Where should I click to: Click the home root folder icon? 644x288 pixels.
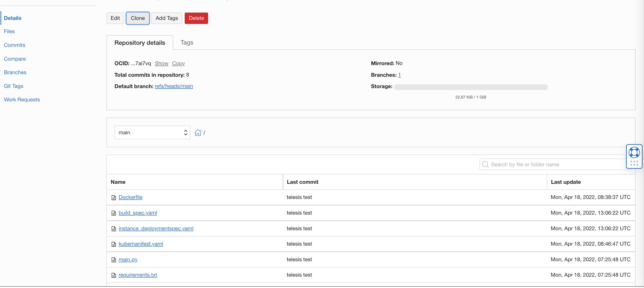pyautogui.click(x=198, y=132)
